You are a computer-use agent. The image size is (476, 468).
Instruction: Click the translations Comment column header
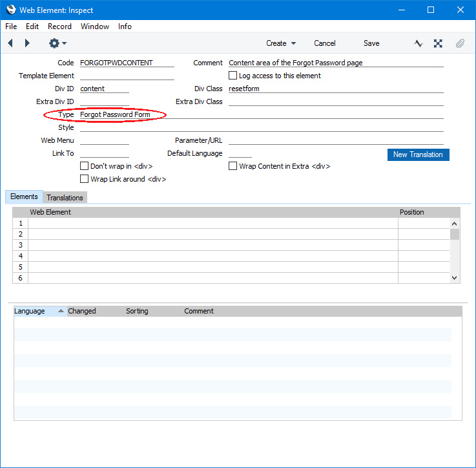[198, 311]
